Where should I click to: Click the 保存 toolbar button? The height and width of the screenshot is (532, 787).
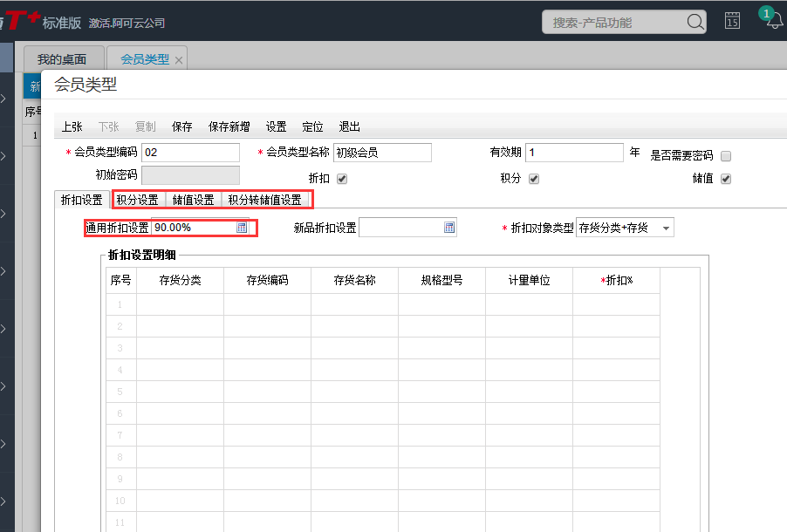[181, 126]
